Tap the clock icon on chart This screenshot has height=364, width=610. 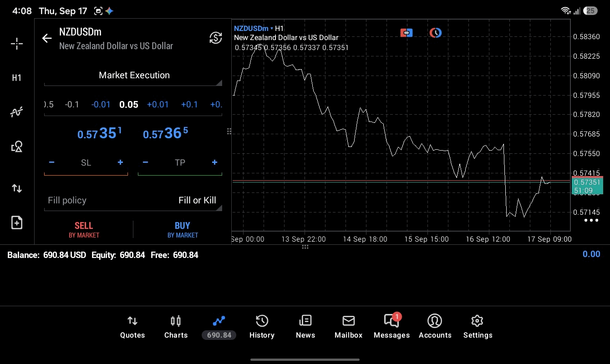(436, 33)
